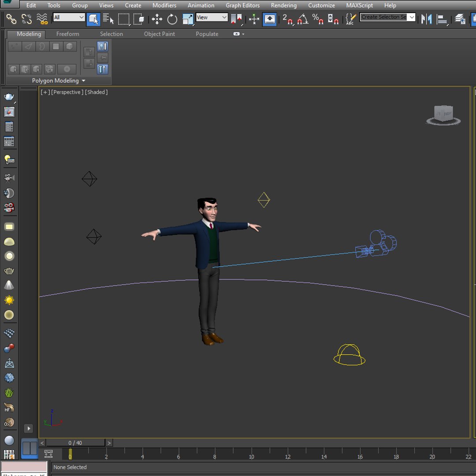Click the grey movie camera icon
Image resolution: width=476 pixels, height=476 pixels.
(9, 178)
